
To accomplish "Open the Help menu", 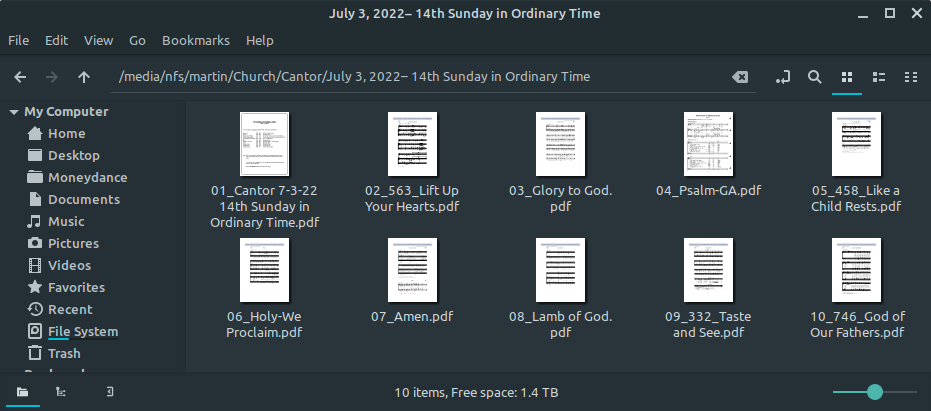I will point(260,40).
